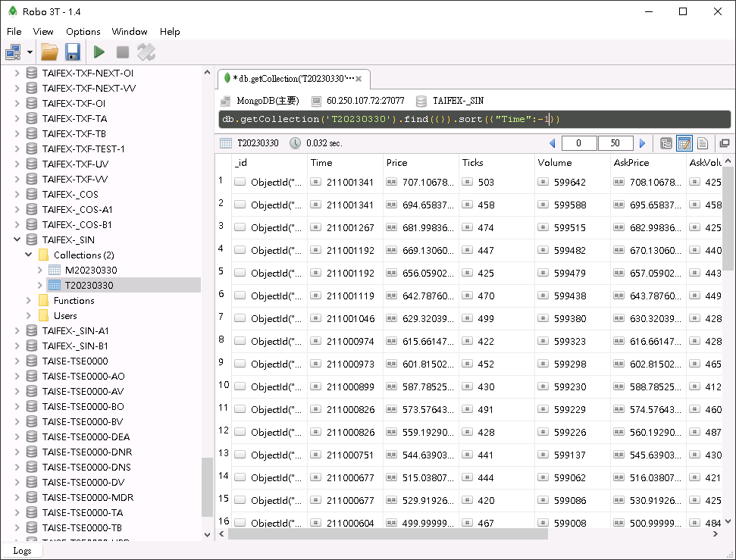
Task: Click the Stop execution square icon
Action: pos(123,52)
